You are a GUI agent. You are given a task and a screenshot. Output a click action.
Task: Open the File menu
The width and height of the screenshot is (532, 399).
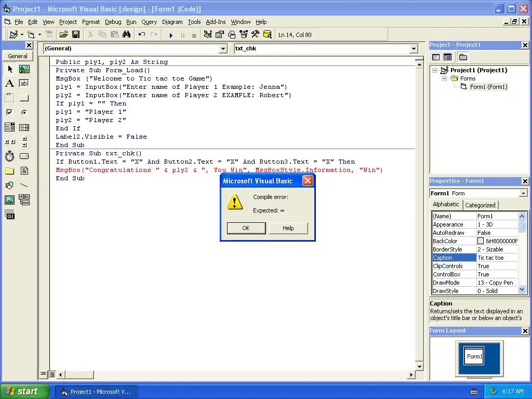[x=18, y=22]
